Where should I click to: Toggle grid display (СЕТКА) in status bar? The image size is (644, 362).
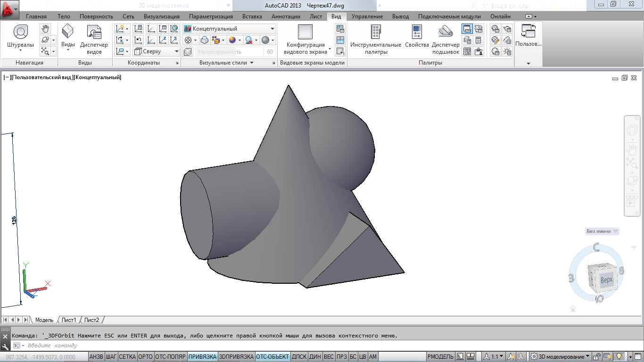coord(127,357)
